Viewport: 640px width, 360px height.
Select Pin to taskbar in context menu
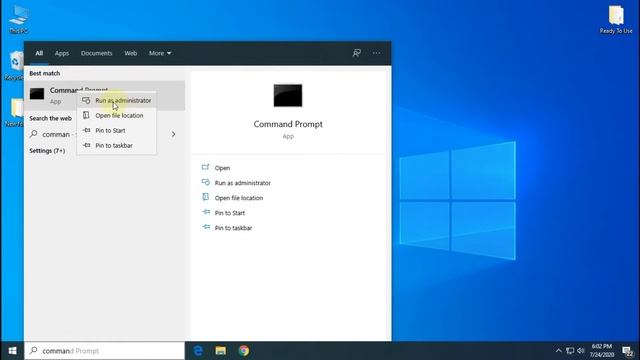click(116, 145)
